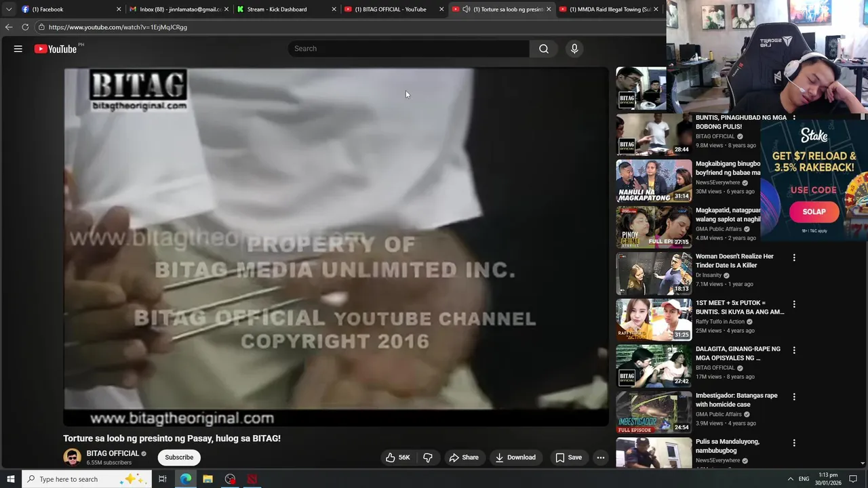The width and height of the screenshot is (868, 488).
Task: Open Raffy Tulfo in Action channel link
Action: (720, 321)
